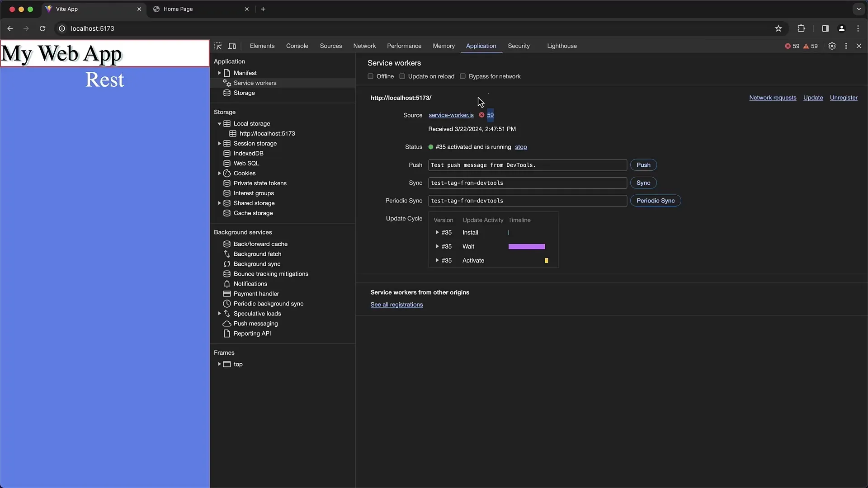Check the Update on reload option
The width and height of the screenshot is (868, 488).
(402, 76)
